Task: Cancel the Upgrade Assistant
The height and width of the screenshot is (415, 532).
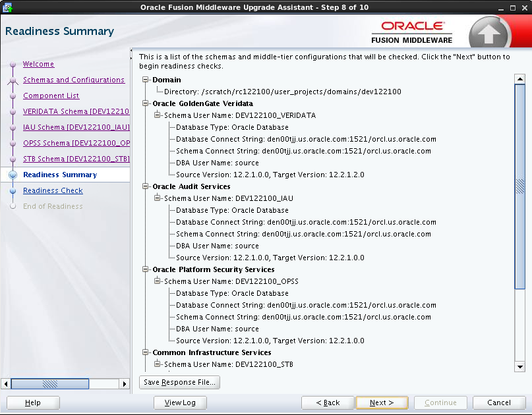Action: 499,402
